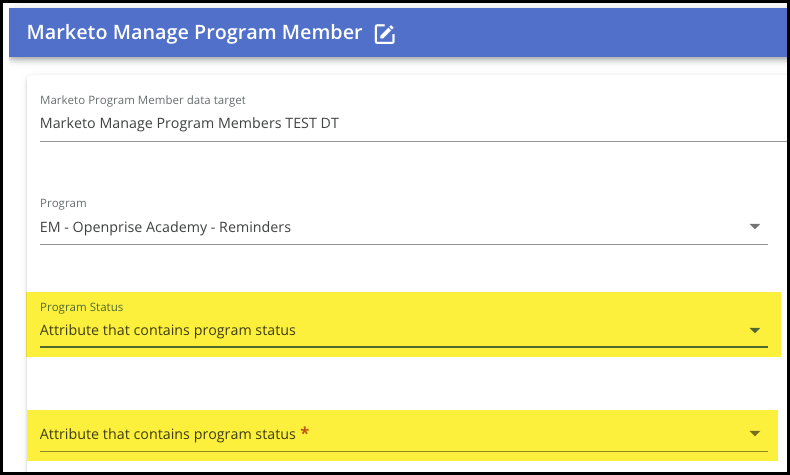Click the Marketo Program Member data target label
The image size is (790, 475).
coord(143,100)
